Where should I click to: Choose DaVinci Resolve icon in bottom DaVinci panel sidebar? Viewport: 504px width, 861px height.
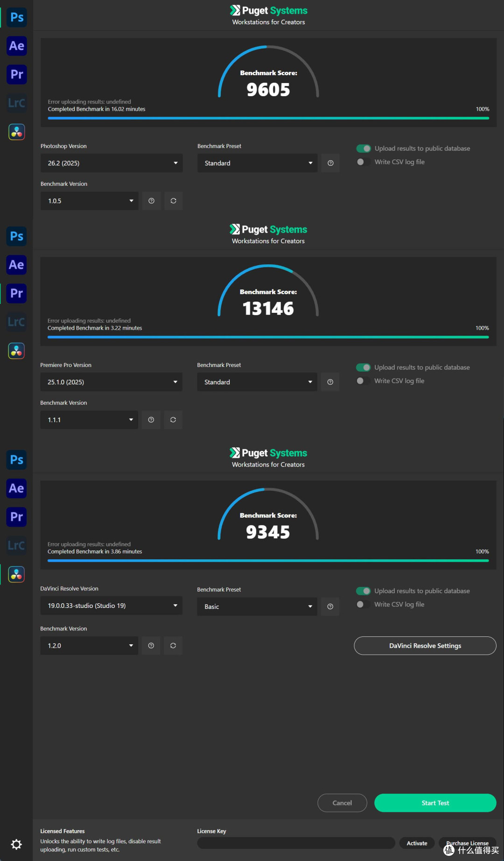pyautogui.click(x=16, y=574)
